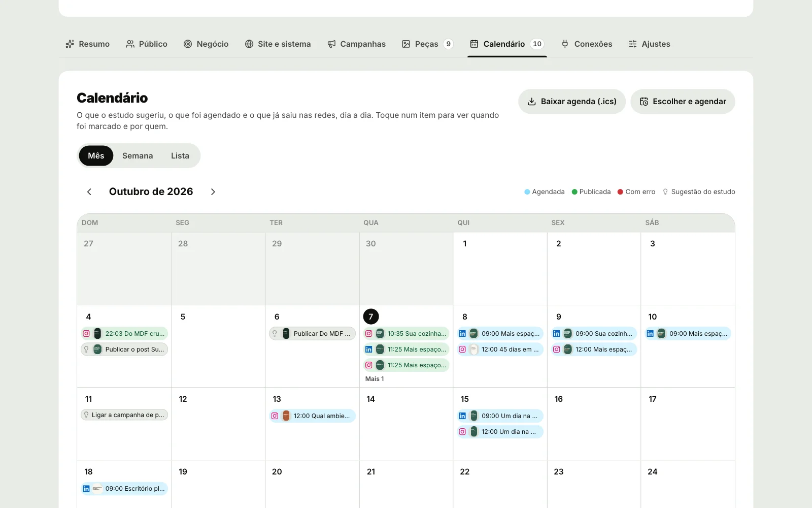Click the globe icon beside Site e sistema
The image size is (812, 508).
(x=249, y=44)
